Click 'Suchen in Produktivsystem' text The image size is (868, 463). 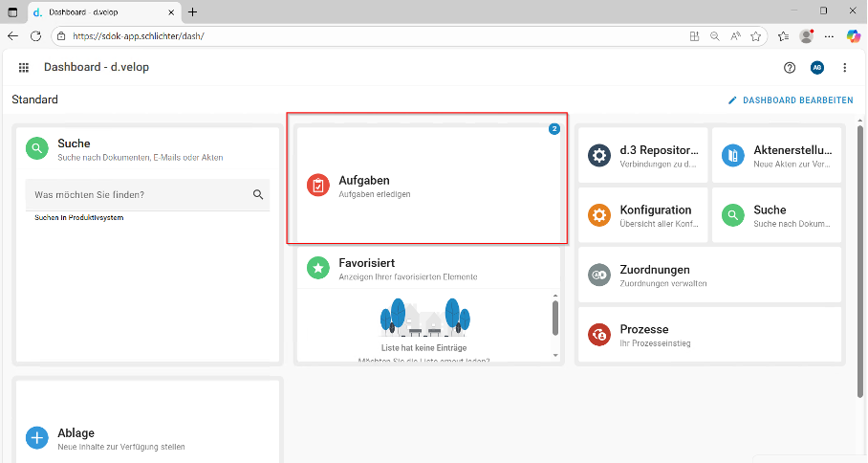[78, 218]
